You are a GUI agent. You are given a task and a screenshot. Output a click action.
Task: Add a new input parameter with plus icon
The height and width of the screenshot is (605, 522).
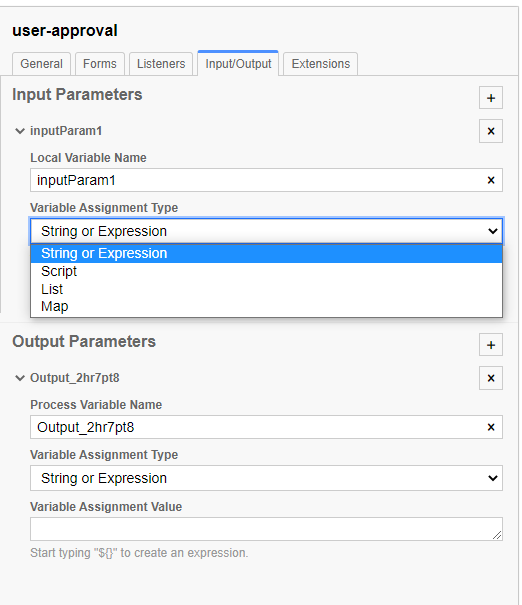[x=490, y=98]
